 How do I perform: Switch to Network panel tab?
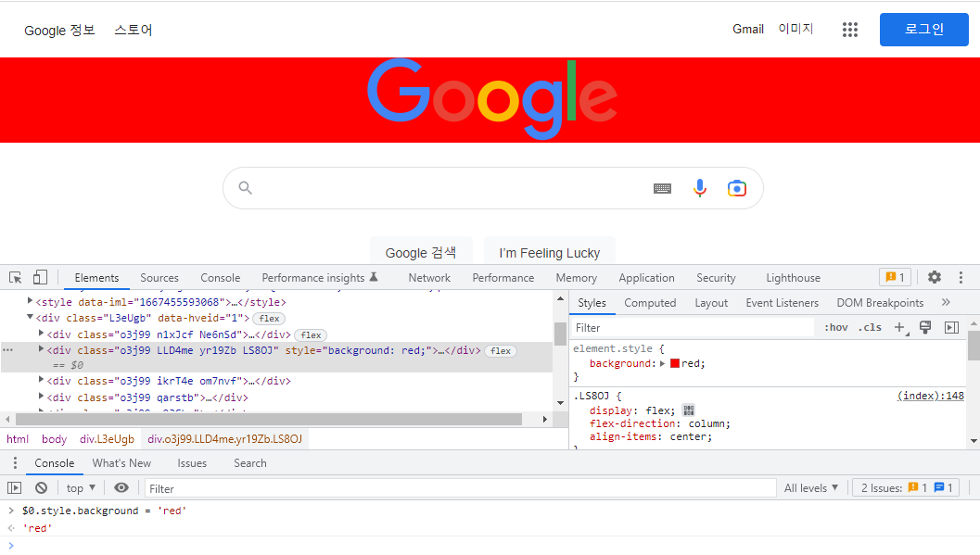pyautogui.click(x=428, y=278)
